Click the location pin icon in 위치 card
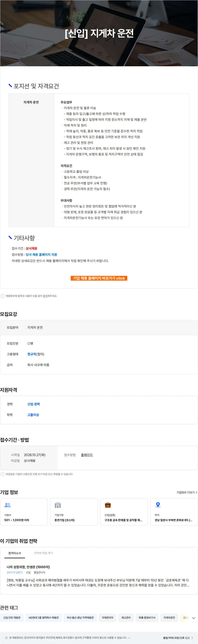This screenshot has height=644, width=198. point(158,505)
